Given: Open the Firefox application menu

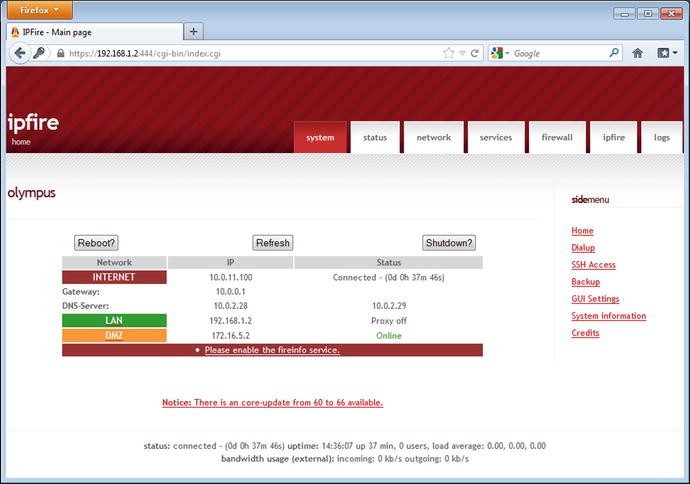Looking at the screenshot, I should 40,10.
